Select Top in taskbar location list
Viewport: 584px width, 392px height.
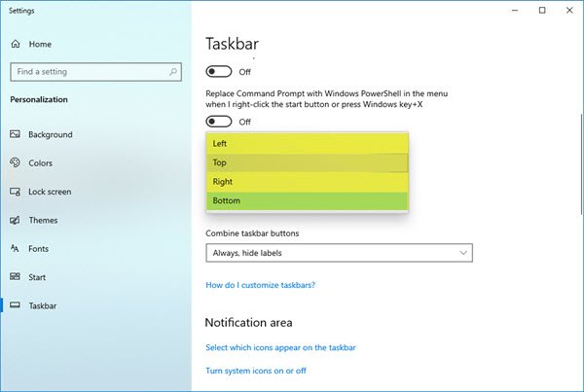[308, 162]
